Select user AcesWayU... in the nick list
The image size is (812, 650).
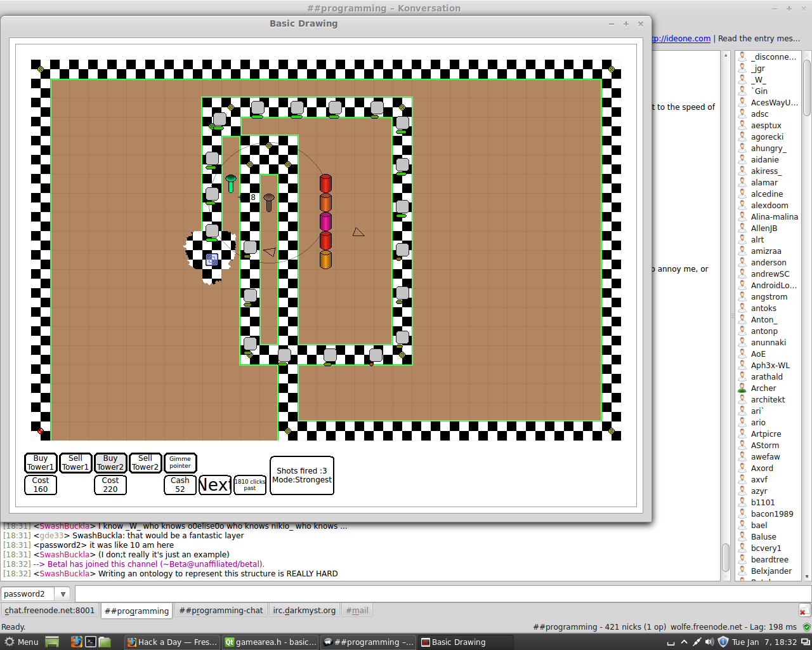click(x=768, y=103)
